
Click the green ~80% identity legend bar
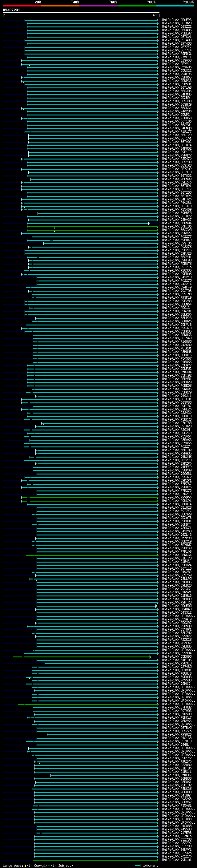coord(137,6)
